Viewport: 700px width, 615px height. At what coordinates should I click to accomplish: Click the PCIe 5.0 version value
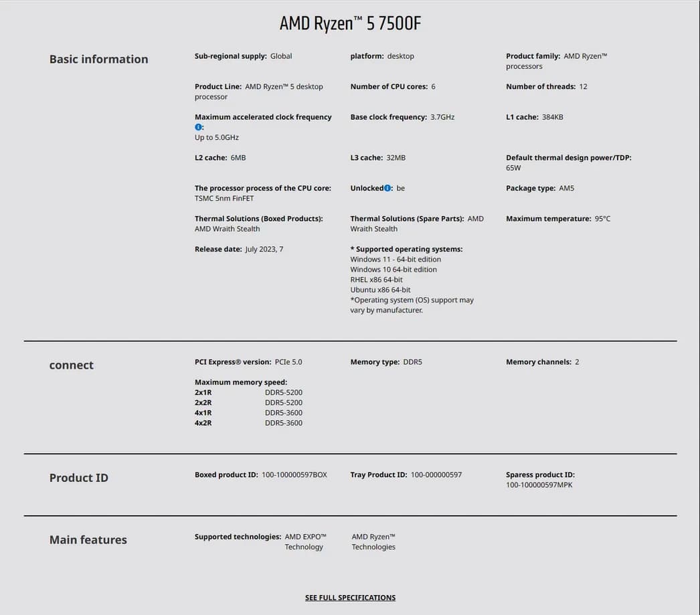[x=288, y=362]
